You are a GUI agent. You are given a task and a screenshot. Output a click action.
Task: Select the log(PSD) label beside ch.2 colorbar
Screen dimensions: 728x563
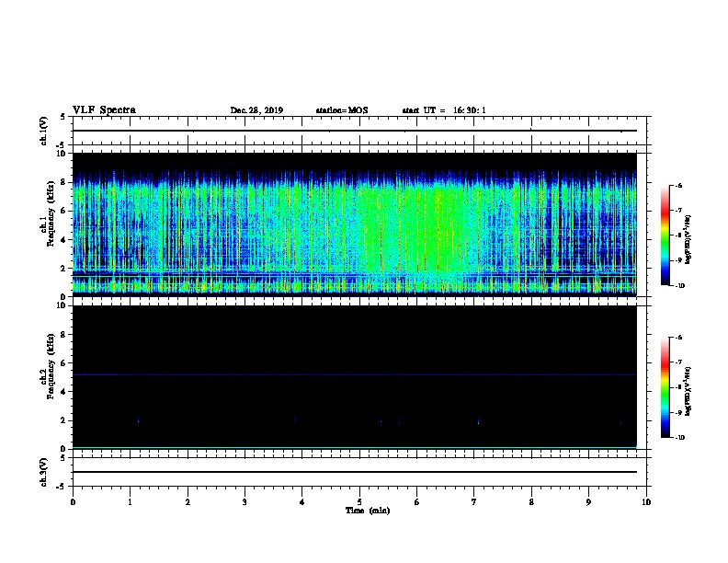click(x=688, y=391)
